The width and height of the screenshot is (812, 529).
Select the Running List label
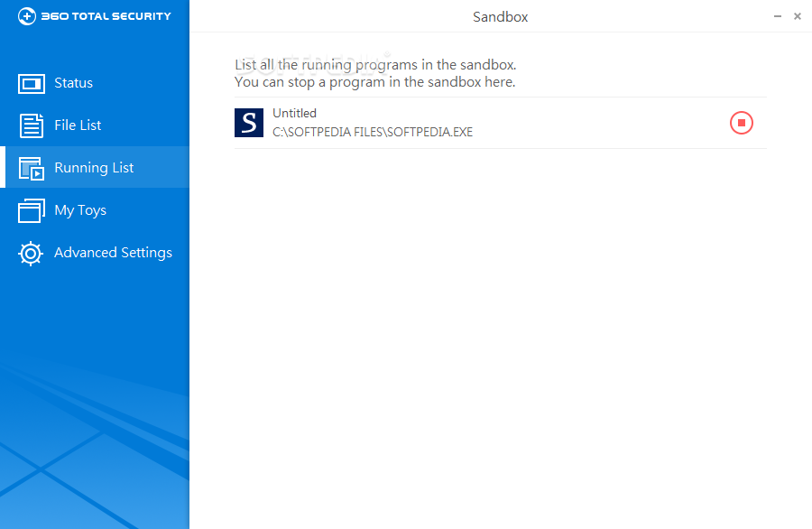click(94, 168)
